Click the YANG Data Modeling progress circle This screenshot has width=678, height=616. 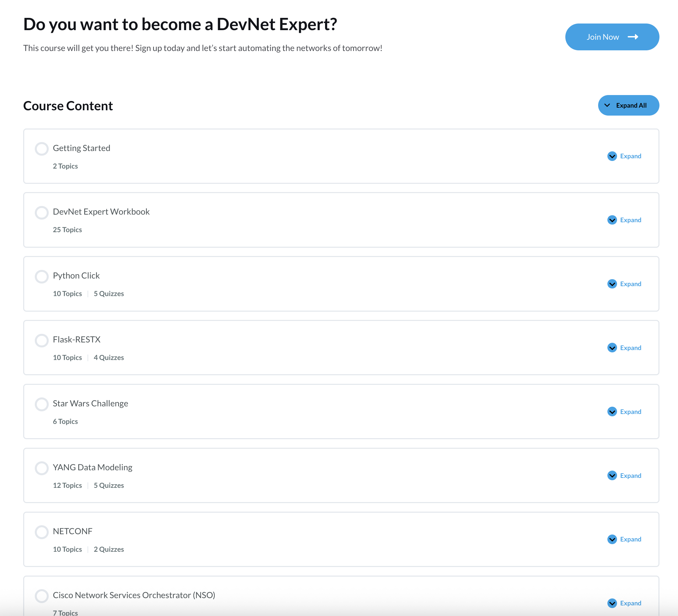pos(42,468)
